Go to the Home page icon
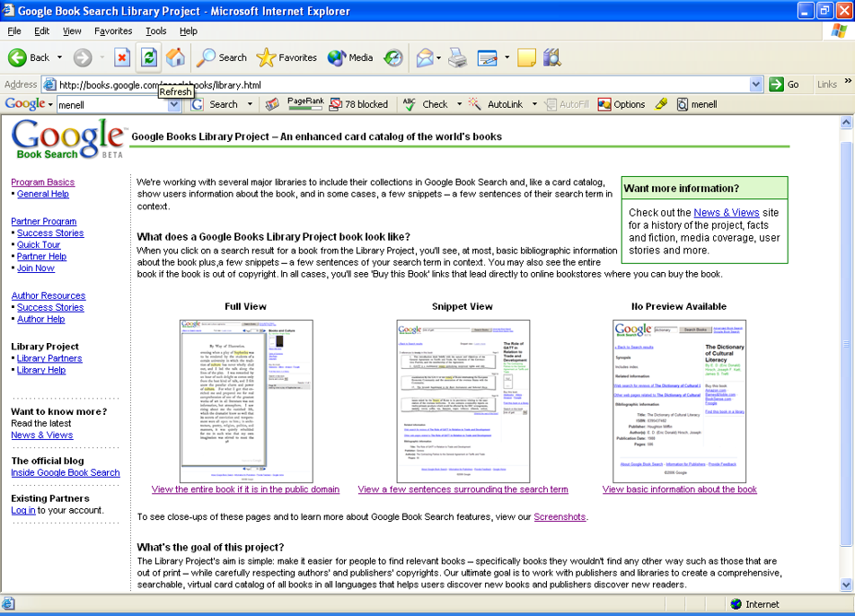The width and height of the screenshot is (855, 616). point(175,57)
